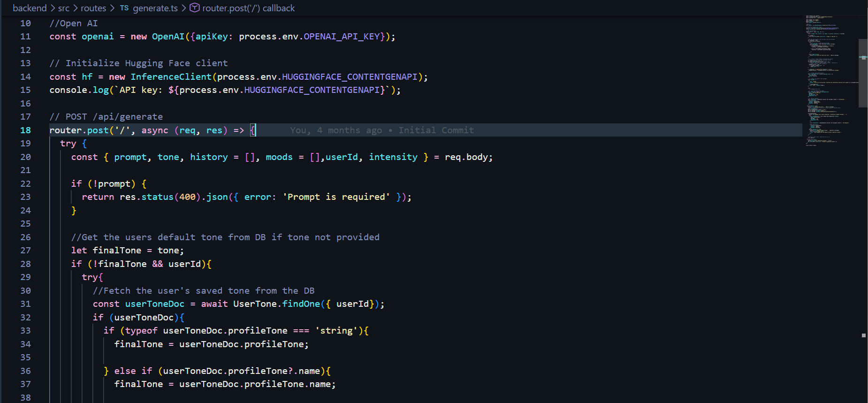
Task: Open the routes breadcrumb dropdown
Action: tap(93, 8)
